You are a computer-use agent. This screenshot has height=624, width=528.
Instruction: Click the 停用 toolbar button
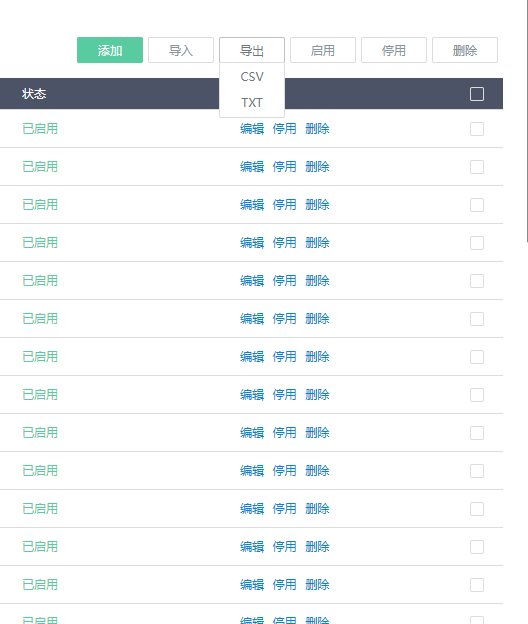click(x=394, y=50)
